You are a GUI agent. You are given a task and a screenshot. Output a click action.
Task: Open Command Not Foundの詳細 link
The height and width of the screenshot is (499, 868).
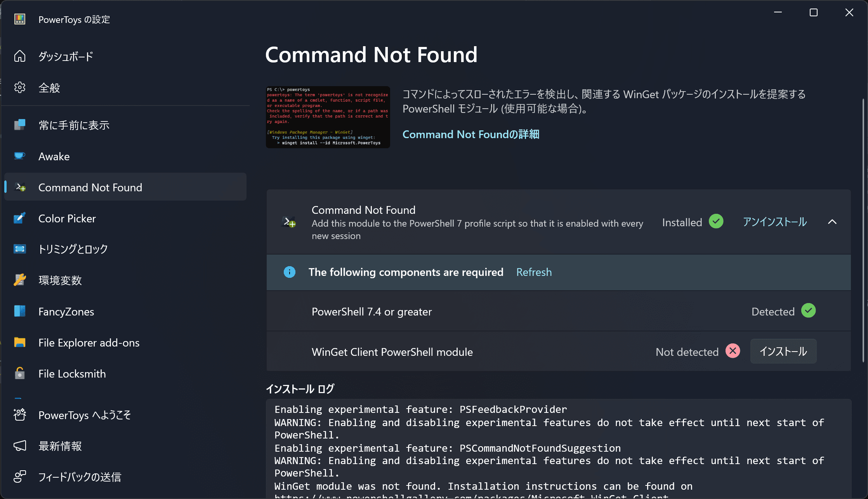(471, 134)
